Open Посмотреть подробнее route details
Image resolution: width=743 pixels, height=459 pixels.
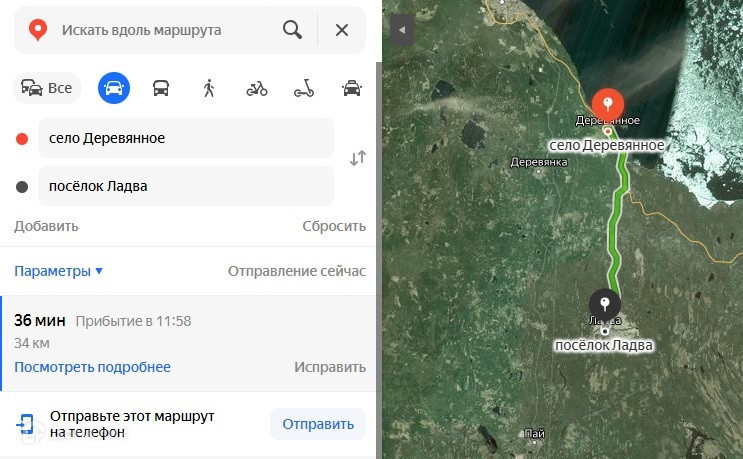click(92, 367)
